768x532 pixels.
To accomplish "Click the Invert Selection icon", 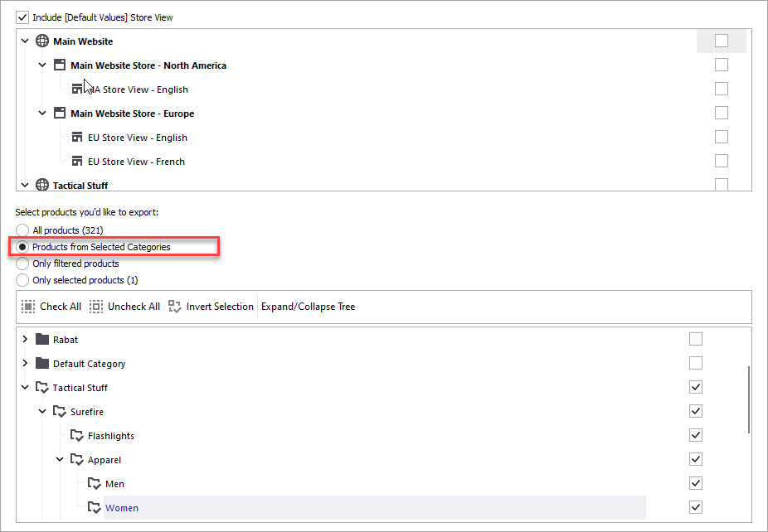I will (x=175, y=307).
